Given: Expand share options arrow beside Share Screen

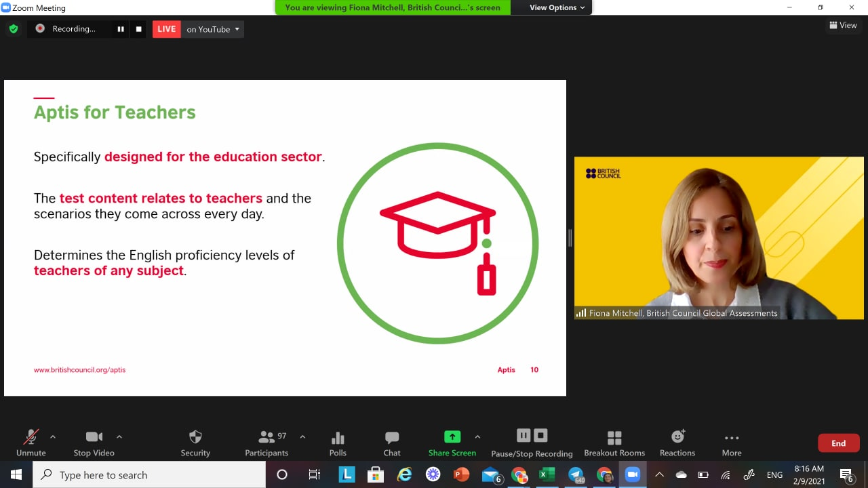Looking at the screenshot, I should (477, 436).
